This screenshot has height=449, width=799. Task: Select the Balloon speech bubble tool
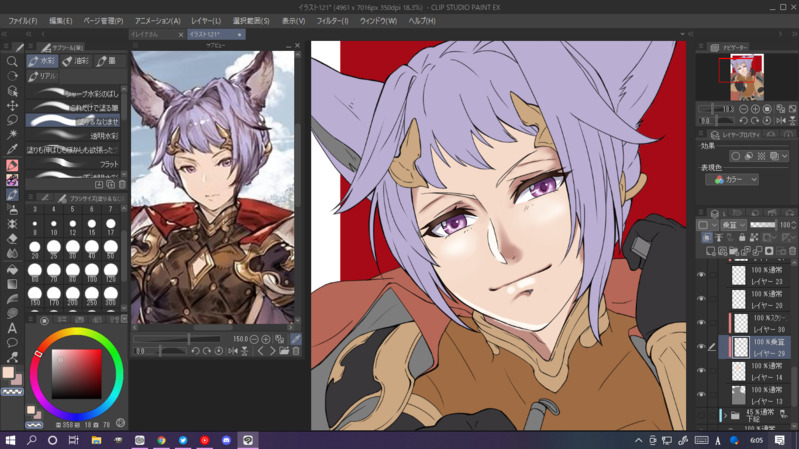(x=12, y=342)
